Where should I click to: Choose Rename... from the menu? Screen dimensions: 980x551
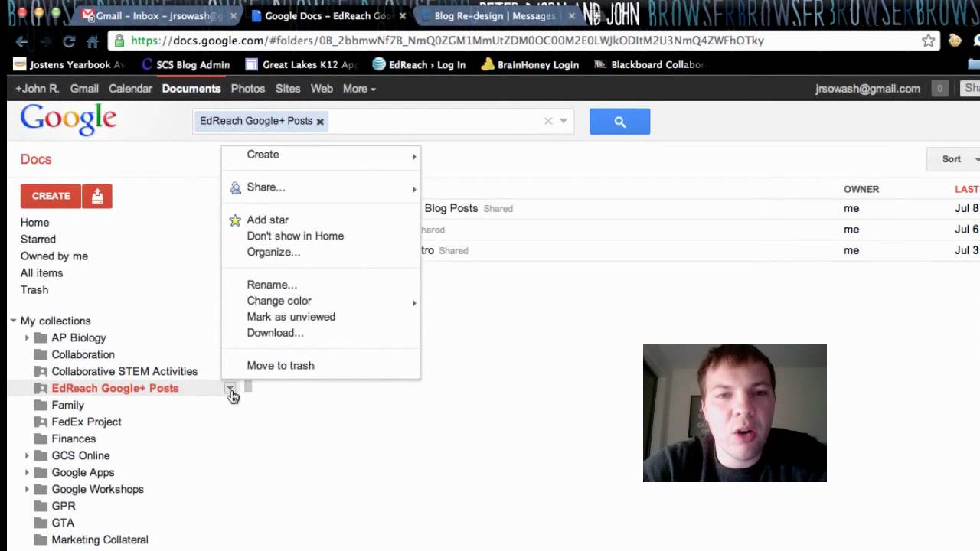pos(321,285)
